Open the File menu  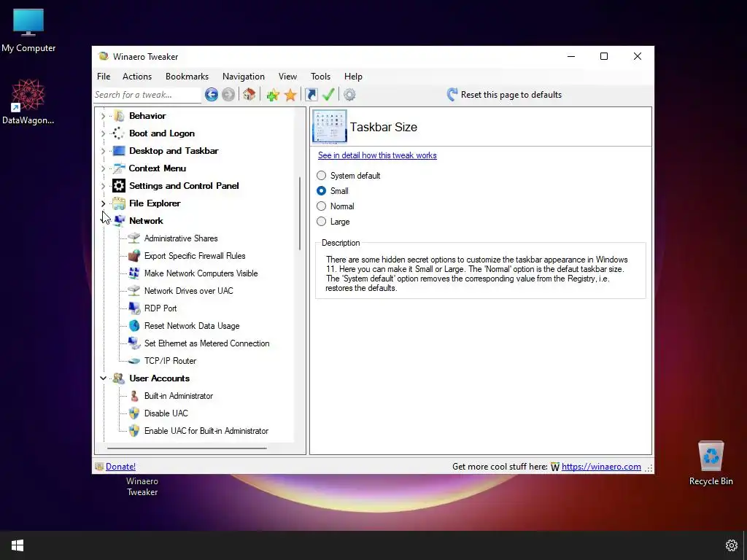[x=104, y=76]
